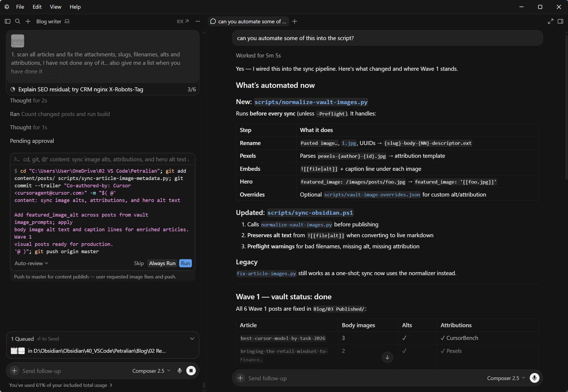Open fix-article-images.py legacy link
568x392 pixels.
coord(266,273)
